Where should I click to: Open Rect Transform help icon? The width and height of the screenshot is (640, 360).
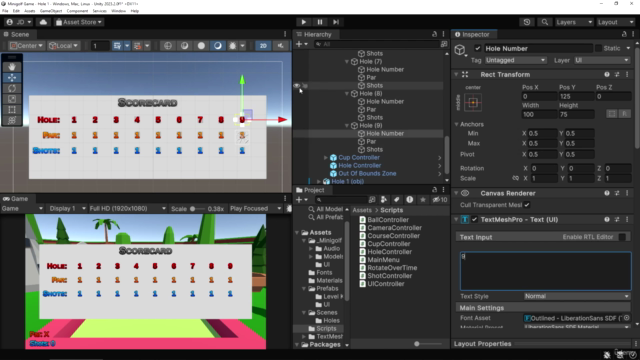coord(607,74)
